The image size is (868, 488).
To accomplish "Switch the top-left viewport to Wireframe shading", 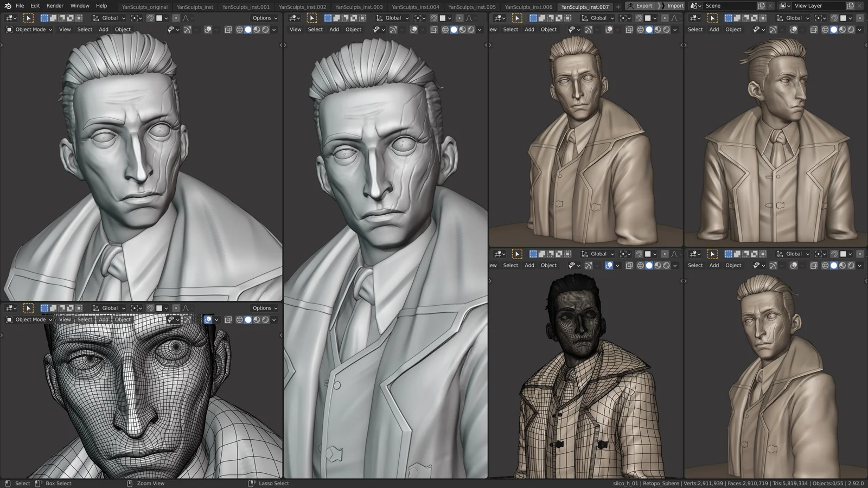I will click(239, 30).
